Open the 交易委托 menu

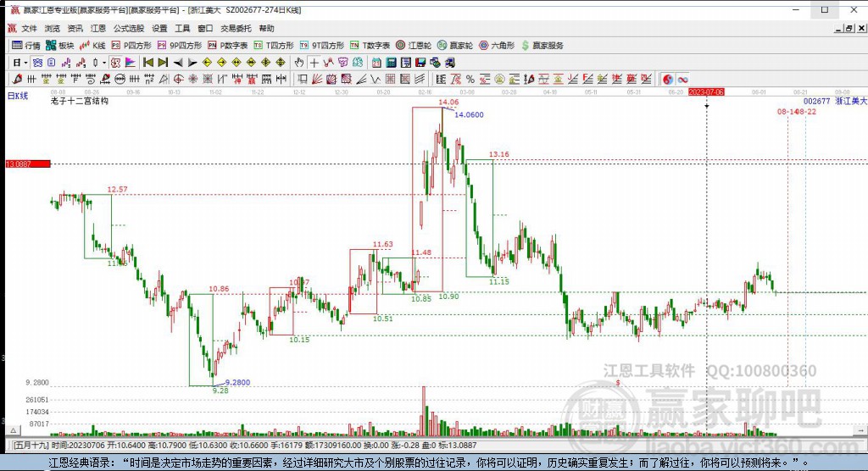click(x=236, y=28)
